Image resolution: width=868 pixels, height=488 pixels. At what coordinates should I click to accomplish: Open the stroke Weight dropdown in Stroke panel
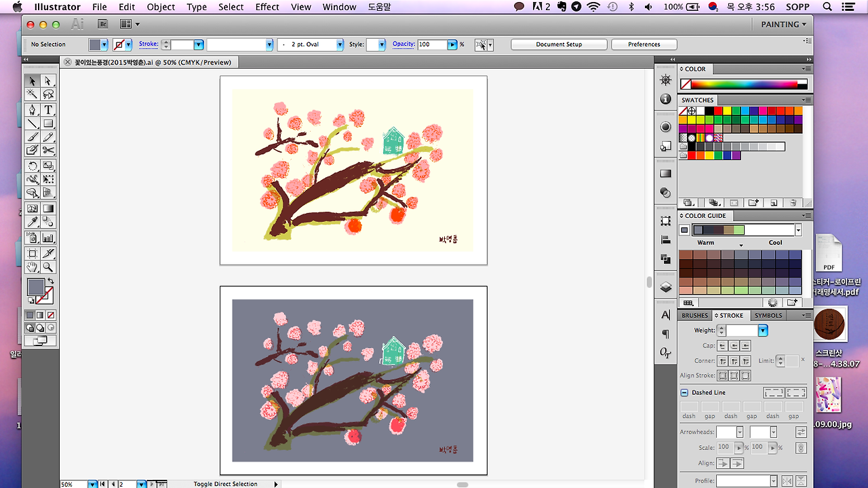tap(763, 331)
